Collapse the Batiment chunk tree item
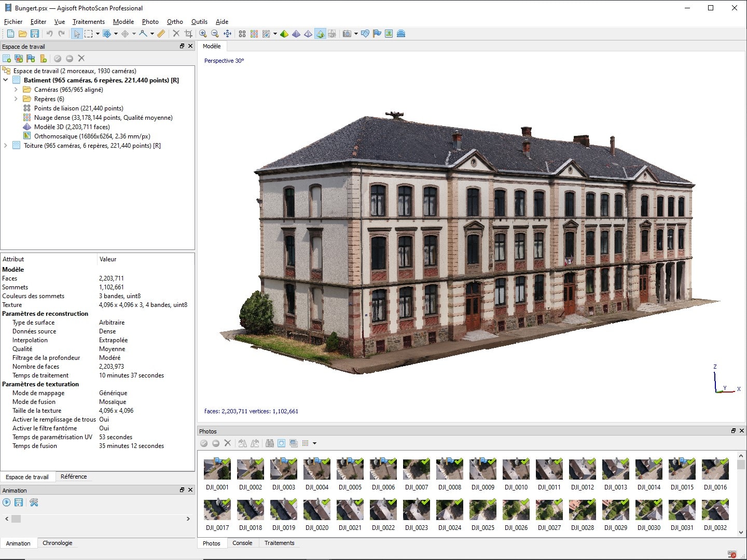 pos(6,80)
